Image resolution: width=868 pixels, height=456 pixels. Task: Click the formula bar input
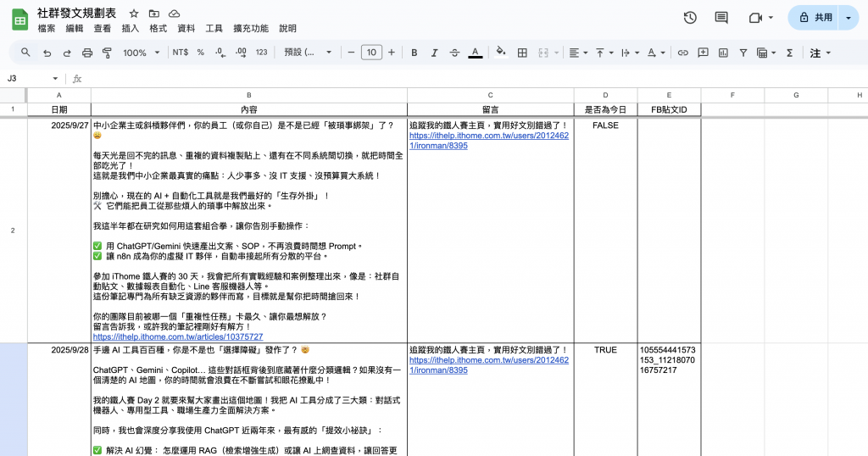click(x=476, y=79)
